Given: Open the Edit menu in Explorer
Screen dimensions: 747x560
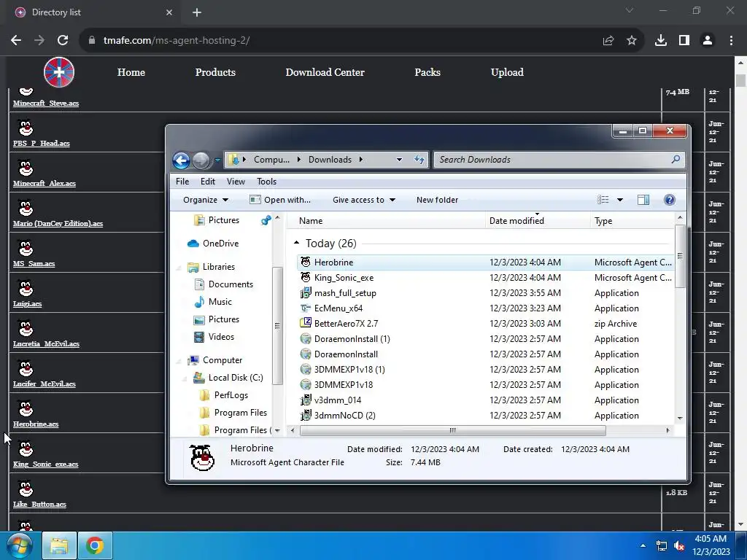Looking at the screenshot, I should (208, 182).
